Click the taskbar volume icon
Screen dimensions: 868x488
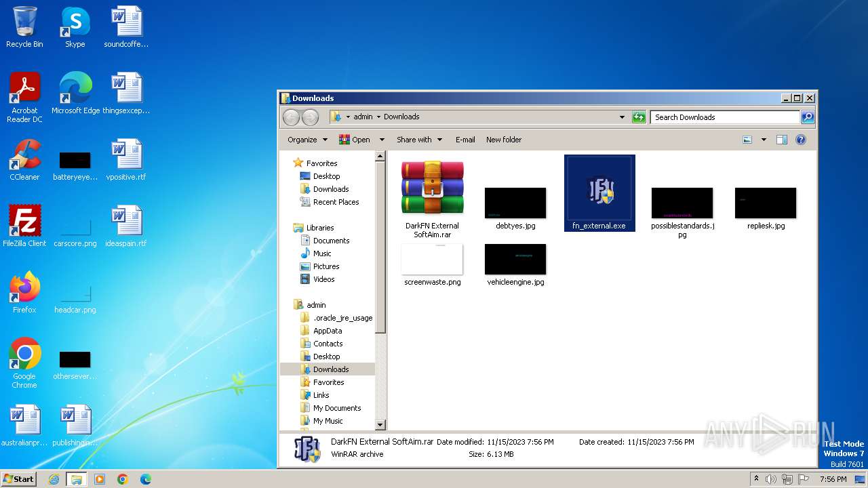771,479
